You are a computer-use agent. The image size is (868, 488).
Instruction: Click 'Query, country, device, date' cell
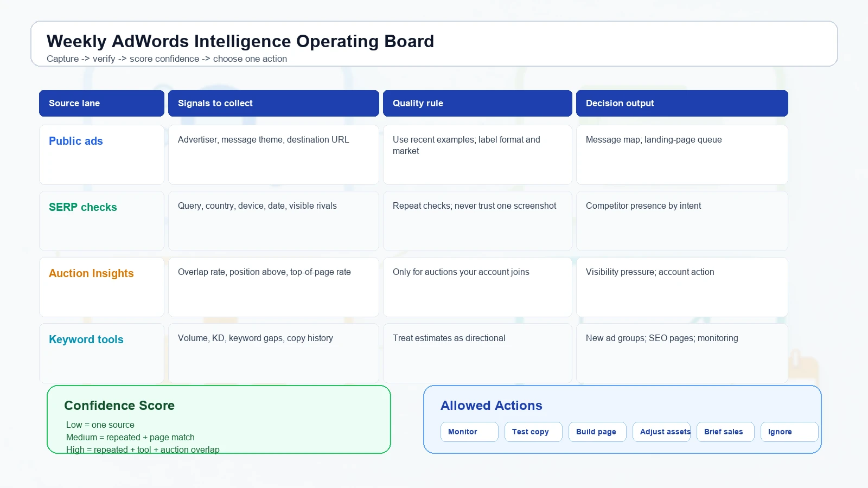[x=273, y=221]
